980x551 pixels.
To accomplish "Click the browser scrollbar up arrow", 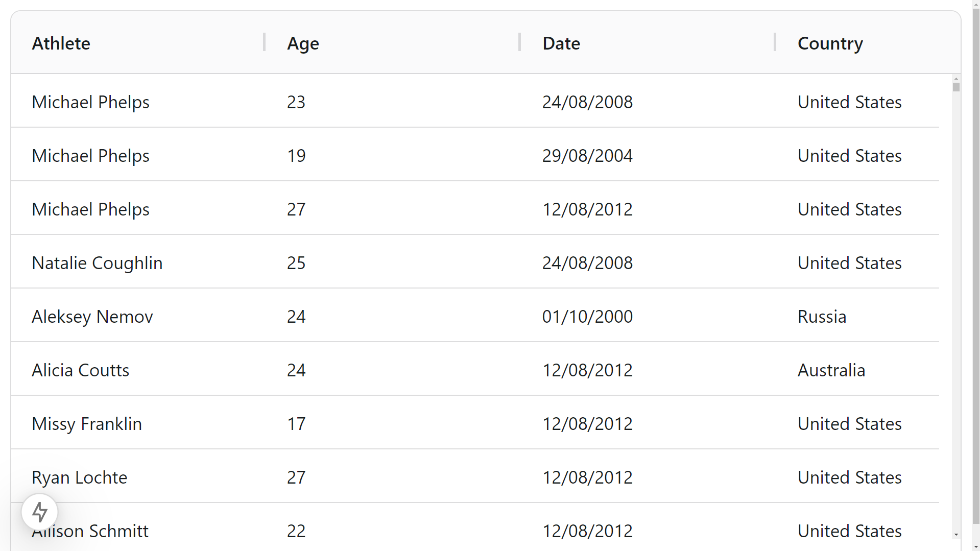I will 975,4.
